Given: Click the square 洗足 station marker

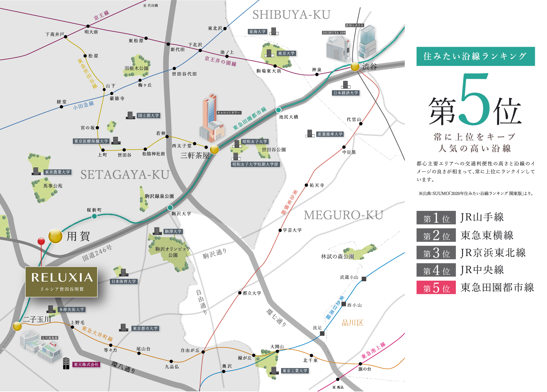Looking at the screenshot, I should point(322,333).
